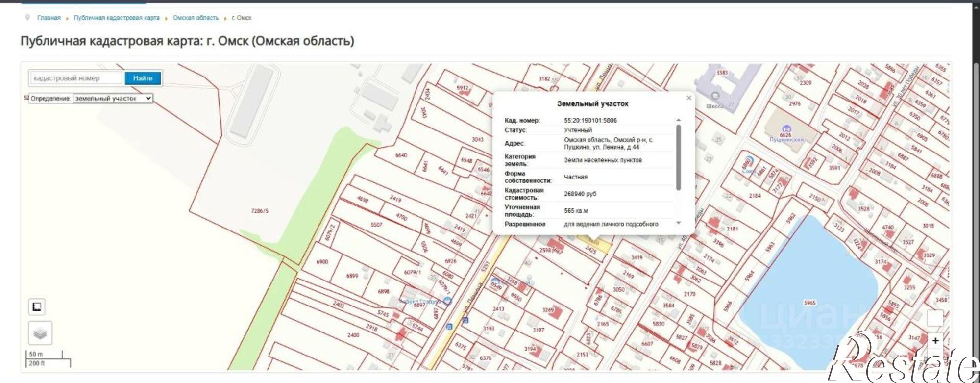This screenshot has height=383, width=980.
Task: Click the location pin icon before breadcrumbs
Action: (x=27, y=18)
